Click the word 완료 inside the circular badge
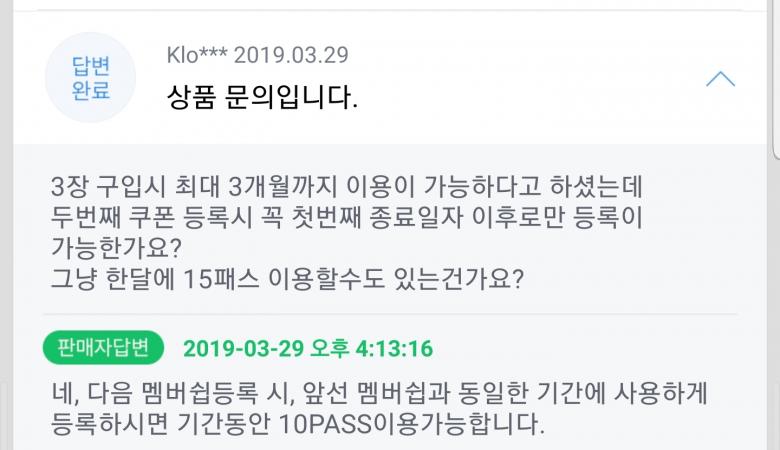Screen dimensions: 780x450 [90, 92]
